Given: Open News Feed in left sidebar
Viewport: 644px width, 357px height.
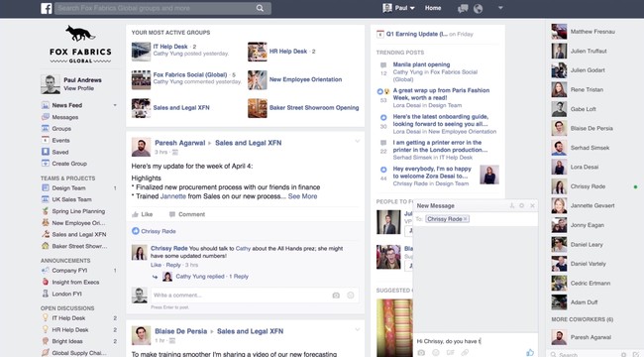Looking at the screenshot, I should pos(67,105).
